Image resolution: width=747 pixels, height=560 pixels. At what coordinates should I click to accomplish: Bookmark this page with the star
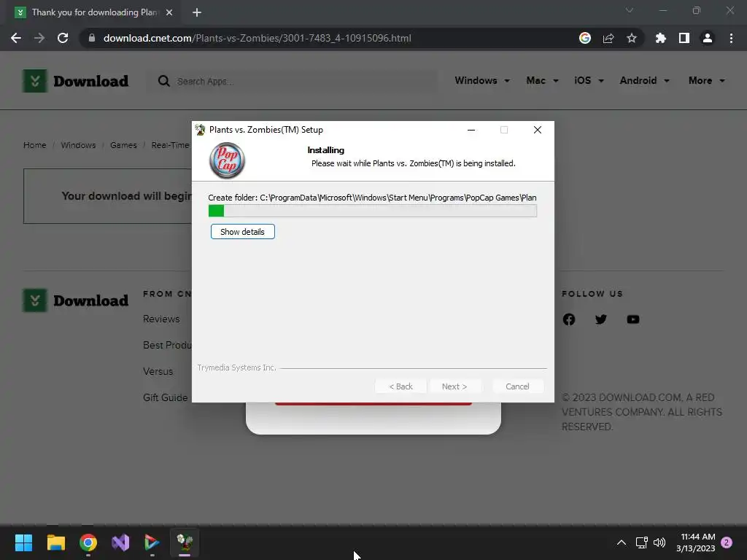[x=632, y=38]
